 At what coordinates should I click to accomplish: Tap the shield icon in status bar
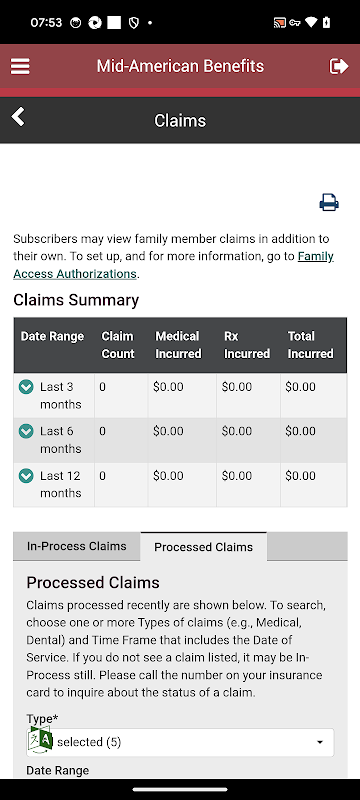(134, 23)
